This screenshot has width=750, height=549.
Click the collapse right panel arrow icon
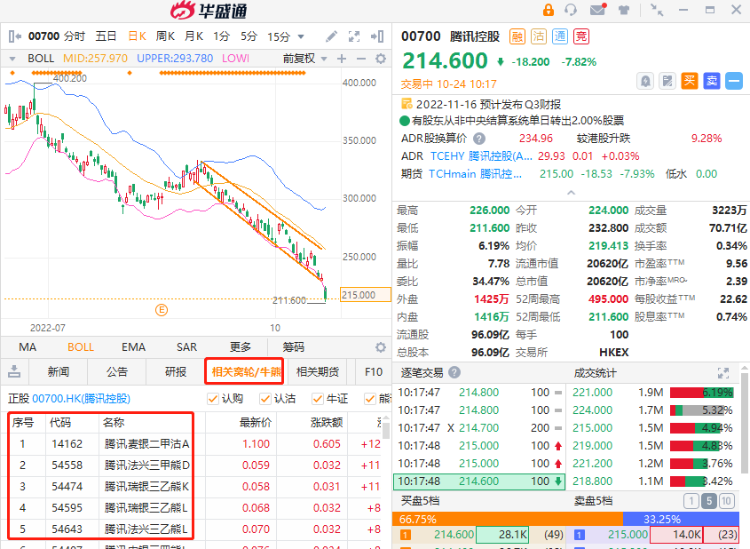(377, 36)
